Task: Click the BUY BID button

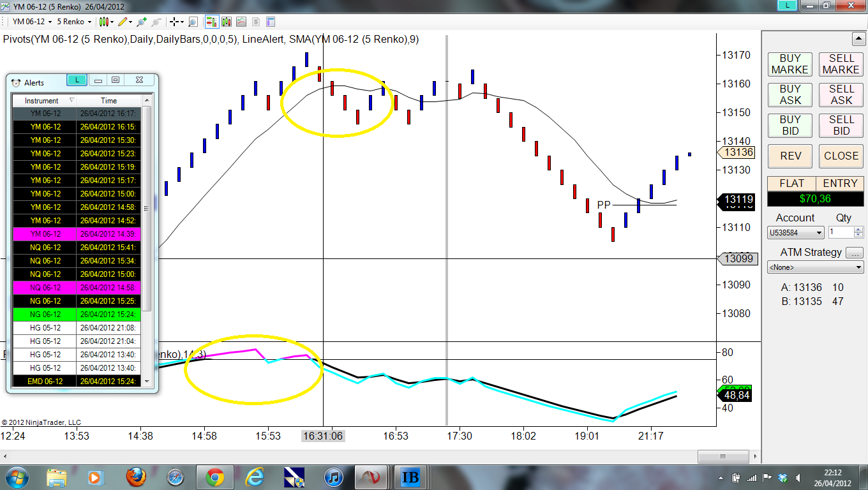Action: point(789,125)
